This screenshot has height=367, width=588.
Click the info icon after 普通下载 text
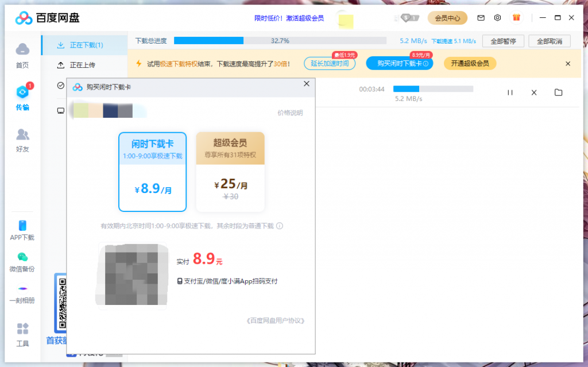[x=280, y=226]
